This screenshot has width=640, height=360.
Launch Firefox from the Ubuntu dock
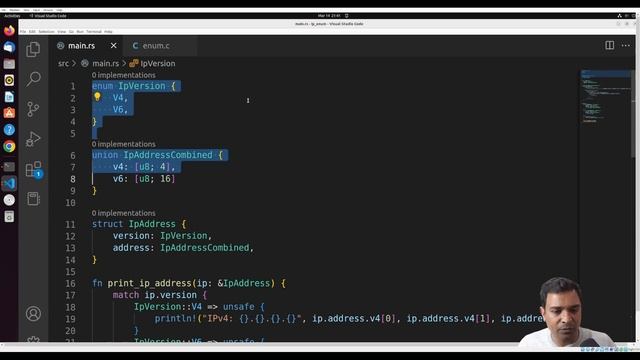(9, 31)
